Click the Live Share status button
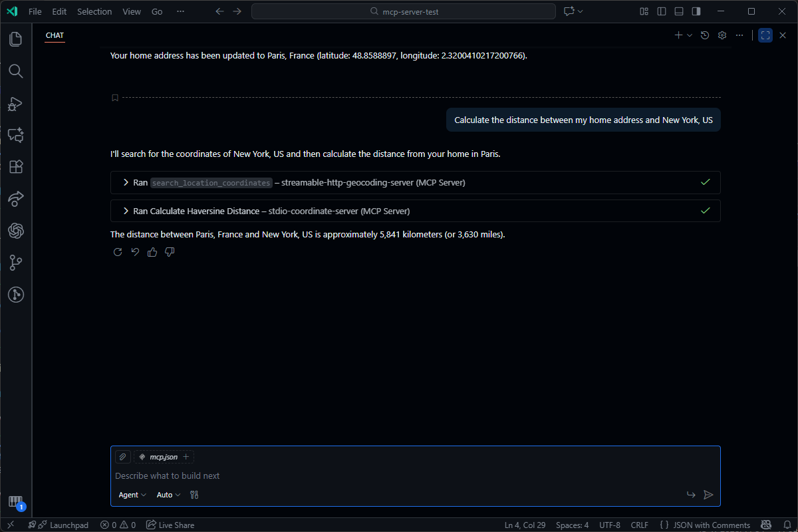The image size is (798, 532). 170,525
